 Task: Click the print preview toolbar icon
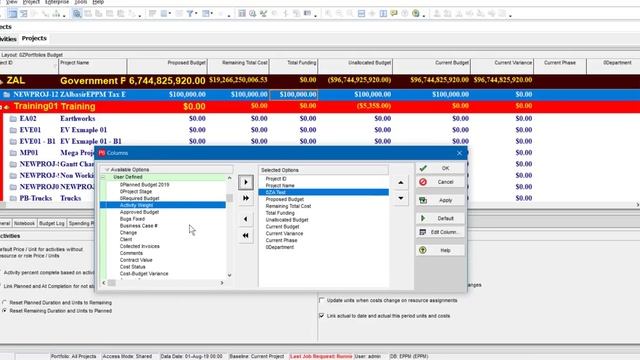[x=77, y=13]
